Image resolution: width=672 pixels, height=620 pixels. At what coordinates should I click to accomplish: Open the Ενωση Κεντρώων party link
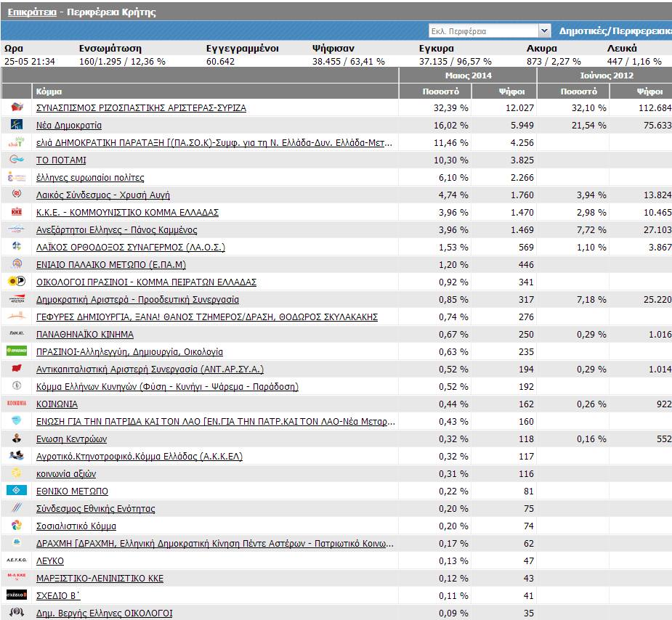71,439
